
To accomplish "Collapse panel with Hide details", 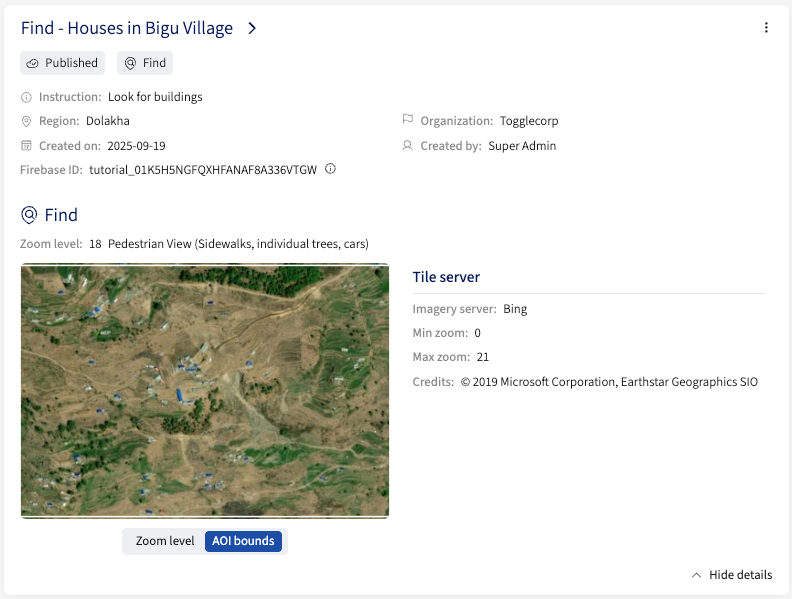I will click(740, 575).
